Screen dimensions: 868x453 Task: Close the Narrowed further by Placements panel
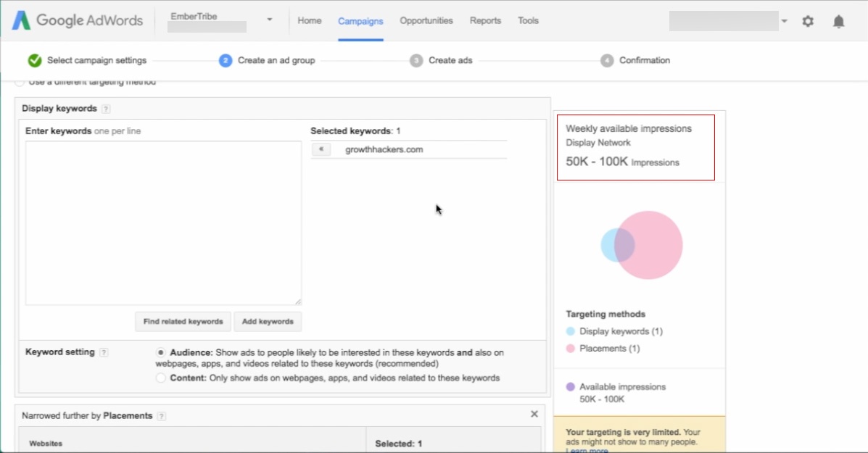pyautogui.click(x=534, y=414)
